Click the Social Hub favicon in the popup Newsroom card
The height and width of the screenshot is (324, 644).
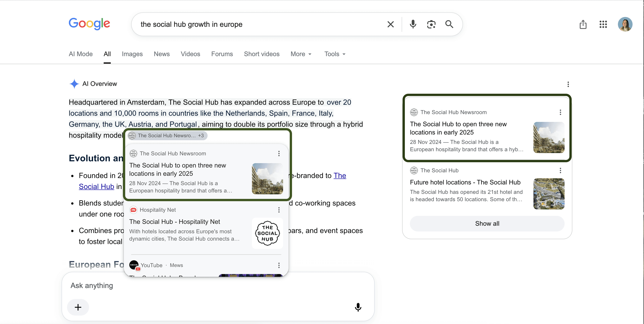(x=133, y=154)
